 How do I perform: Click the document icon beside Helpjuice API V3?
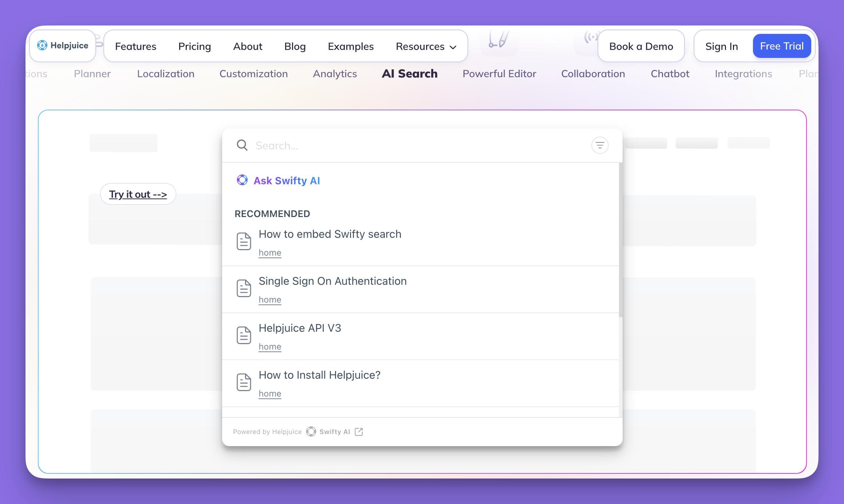pyautogui.click(x=244, y=335)
